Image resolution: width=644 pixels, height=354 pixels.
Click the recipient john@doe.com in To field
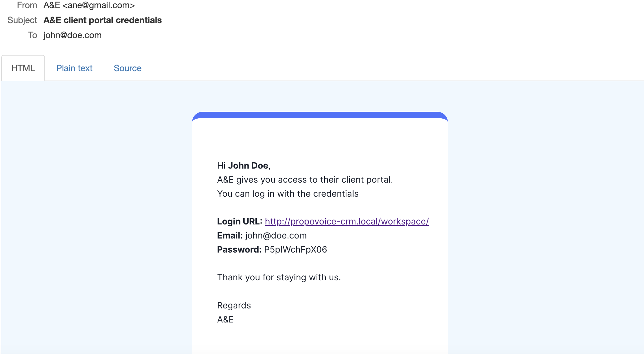click(x=72, y=35)
